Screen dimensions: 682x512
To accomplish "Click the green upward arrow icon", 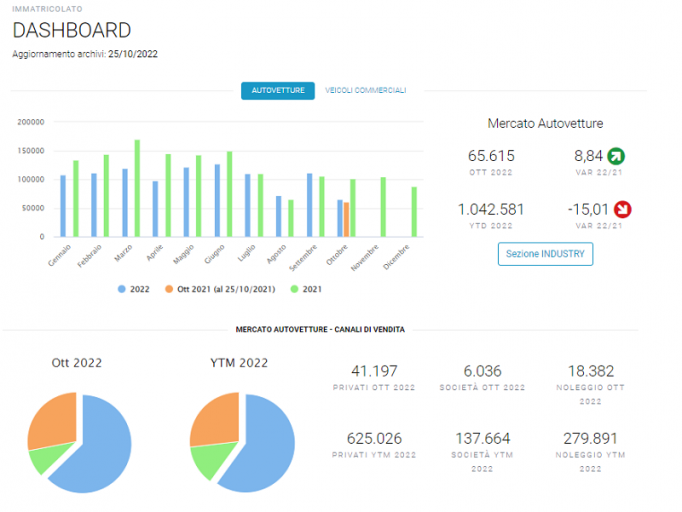I will click(x=616, y=156).
